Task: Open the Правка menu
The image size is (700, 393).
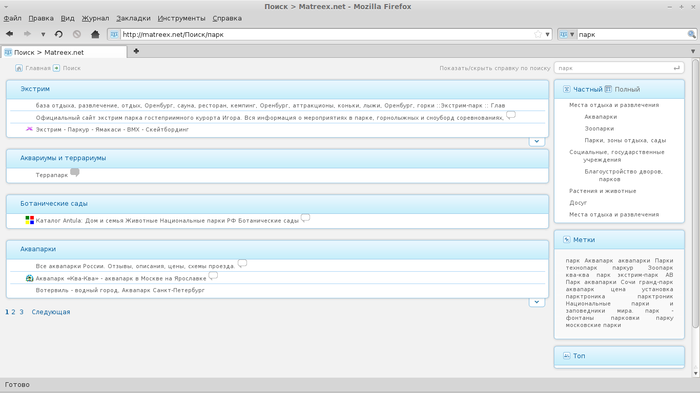Action: click(41, 18)
